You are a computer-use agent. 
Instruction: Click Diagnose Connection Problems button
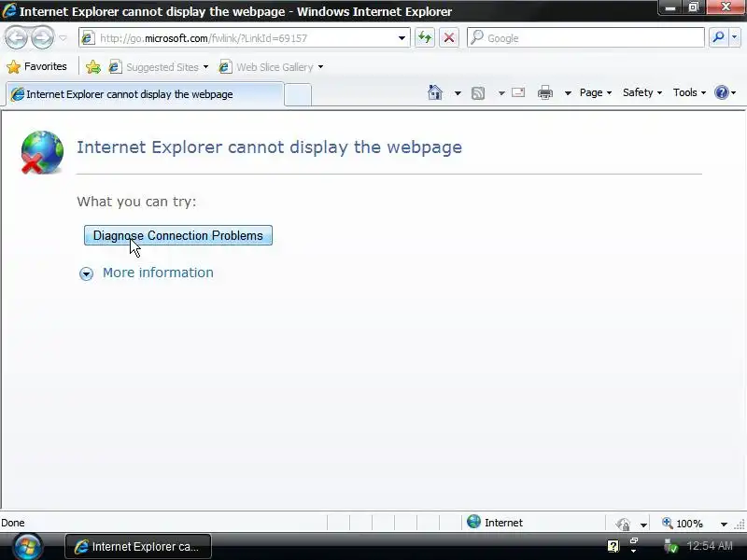(x=178, y=235)
